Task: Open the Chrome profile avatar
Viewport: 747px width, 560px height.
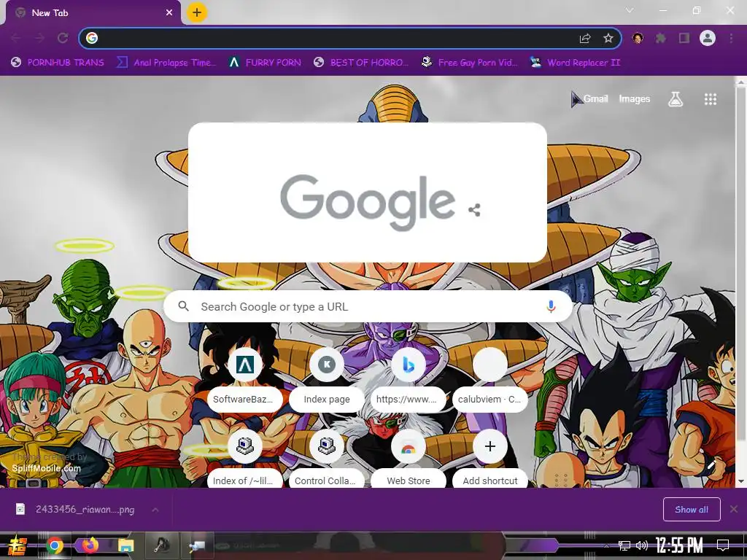Action: [708, 38]
